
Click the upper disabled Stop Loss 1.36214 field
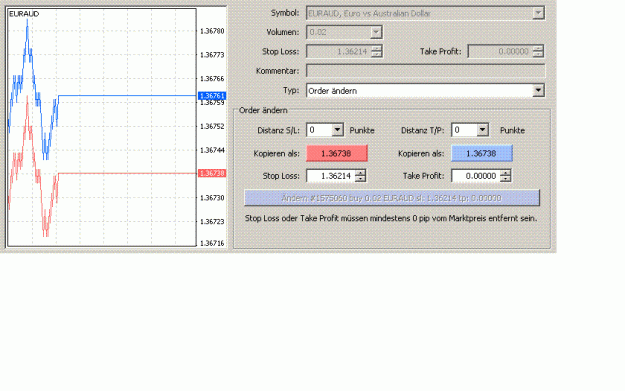pos(338,51)
